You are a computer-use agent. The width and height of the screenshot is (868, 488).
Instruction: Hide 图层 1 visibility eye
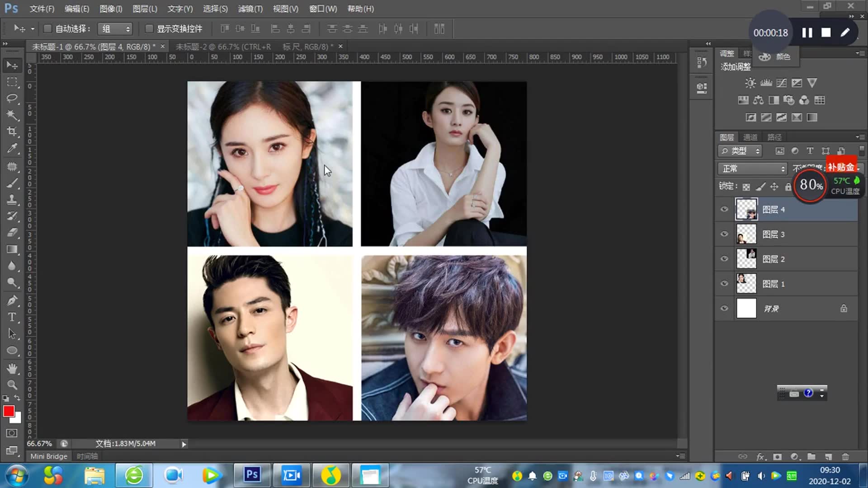(724, 284)
